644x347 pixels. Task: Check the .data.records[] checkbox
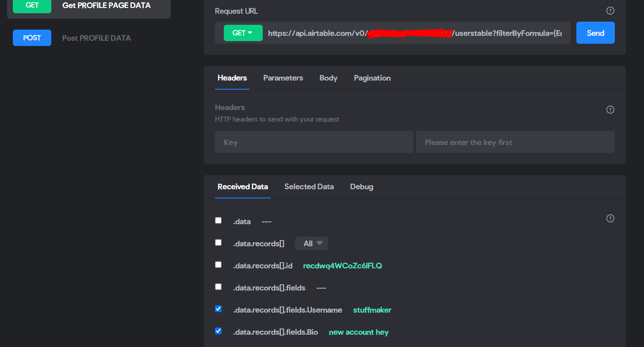coord(218,242)
